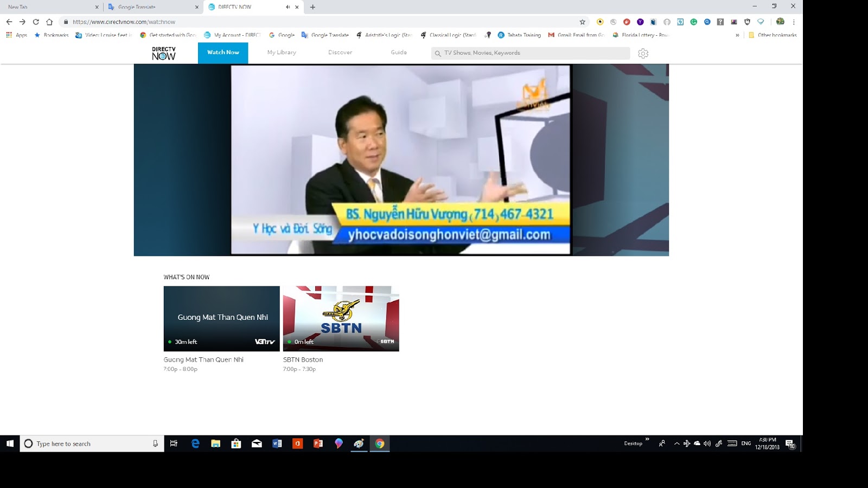This screenshot has width=868, height=488.
Task: Open the Florida Lottery bookmark link
Action: tap(643, 35)
